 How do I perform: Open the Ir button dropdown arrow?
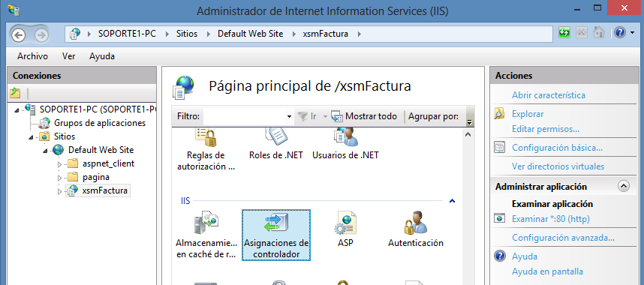pos(325,117)
